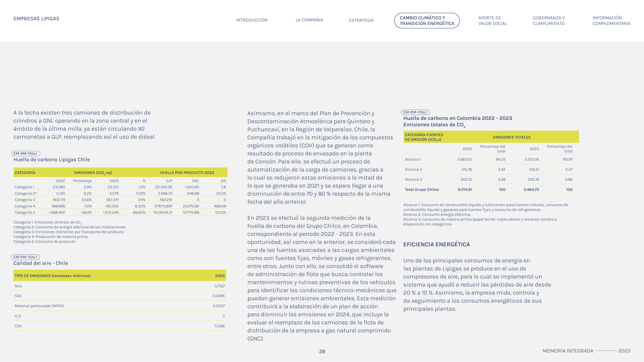Click the EMPRESAS LIPIGAS header title

coord(36,19)
